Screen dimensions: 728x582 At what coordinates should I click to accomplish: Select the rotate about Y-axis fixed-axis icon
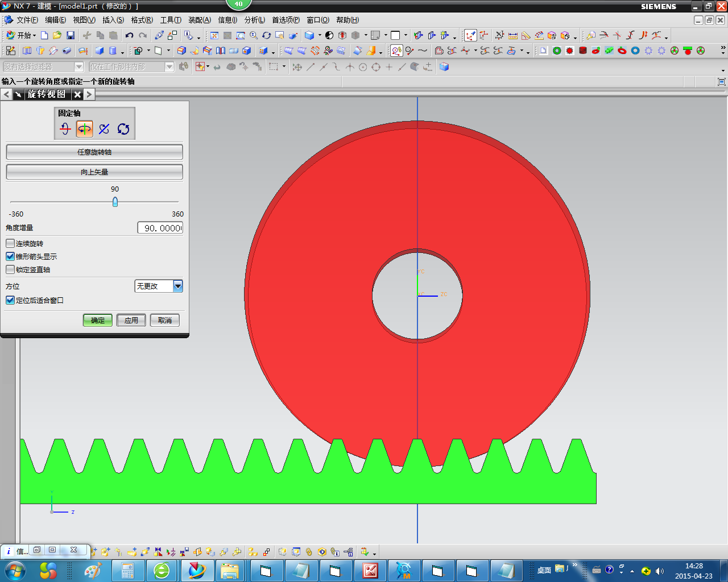(x=85, y=129)
